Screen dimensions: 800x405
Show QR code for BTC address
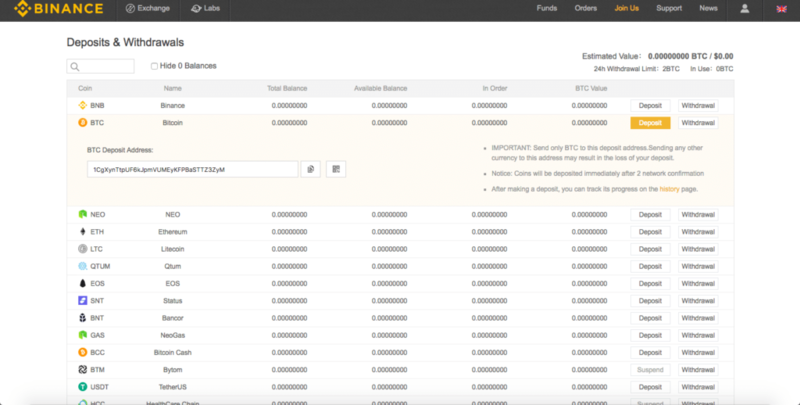[x=336, y=169]
